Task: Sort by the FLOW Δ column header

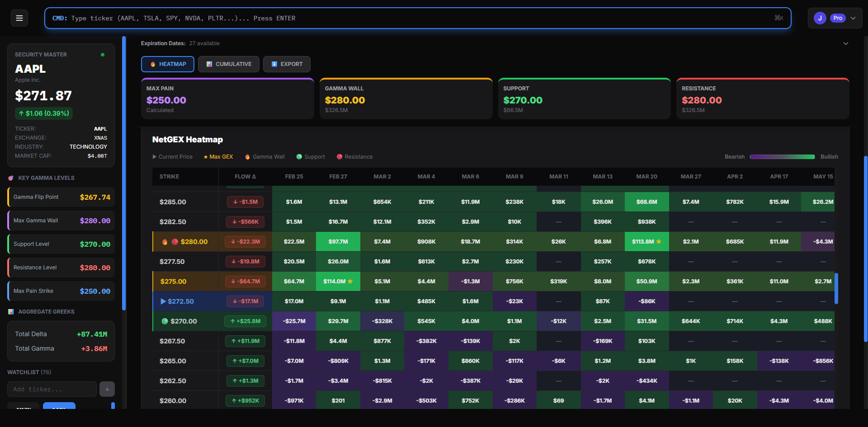Action: (x=245, y=177)
